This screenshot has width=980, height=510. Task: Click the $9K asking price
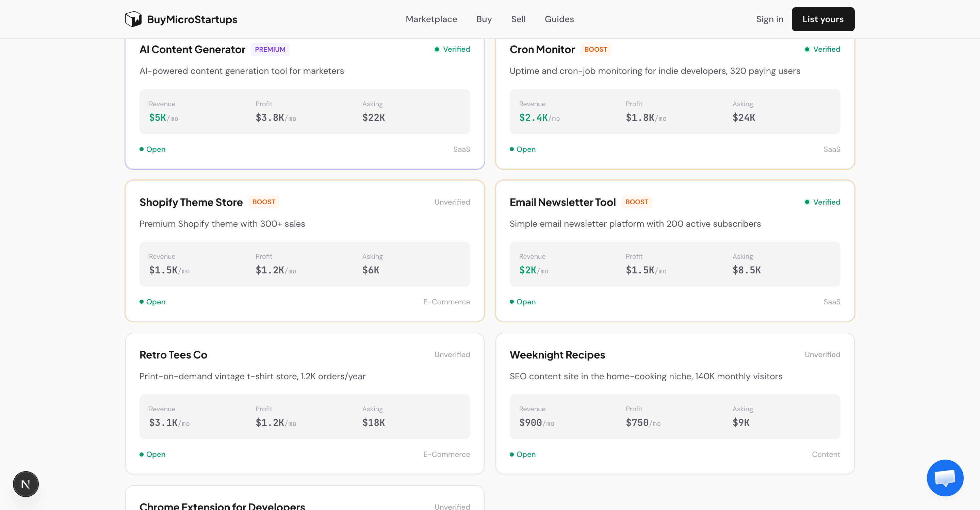[741, 423]
